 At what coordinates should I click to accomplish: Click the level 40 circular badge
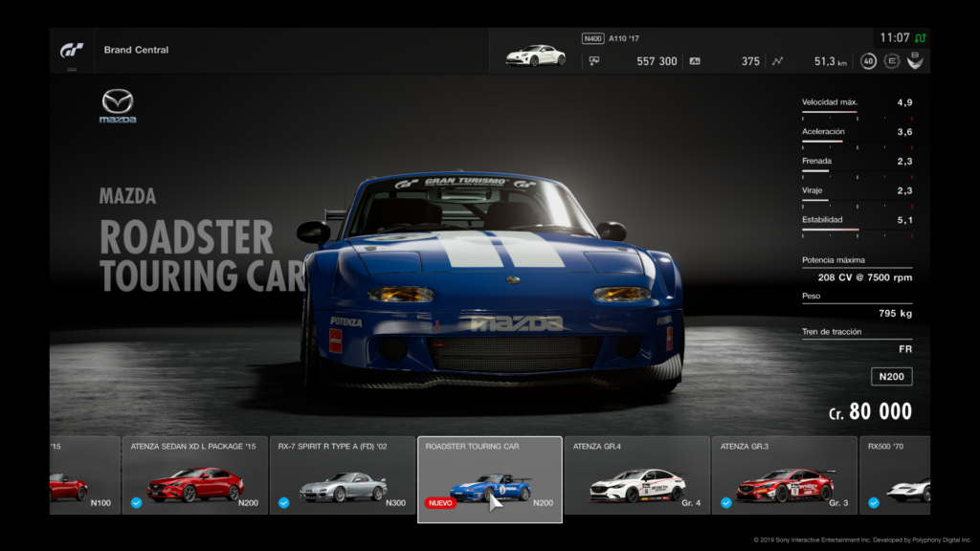click(868, 61)
